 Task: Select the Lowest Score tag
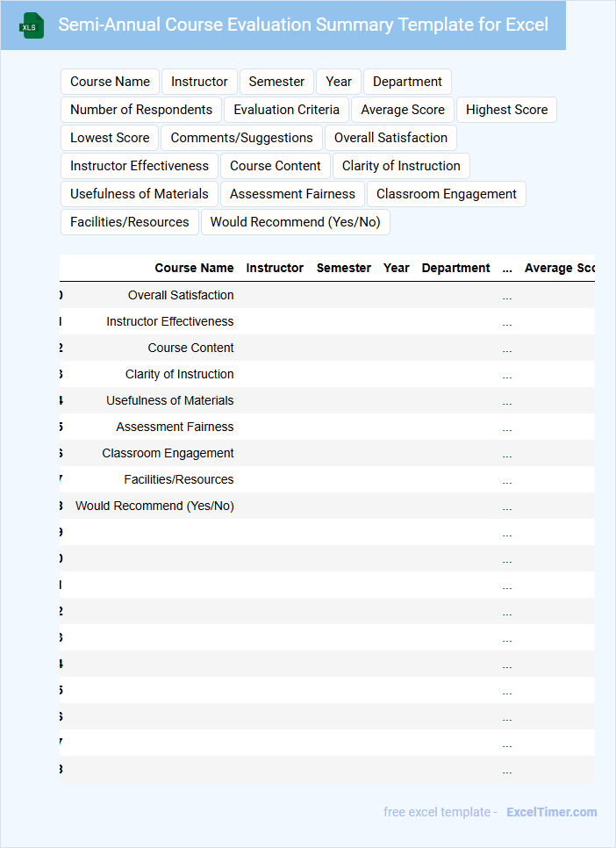110,138
